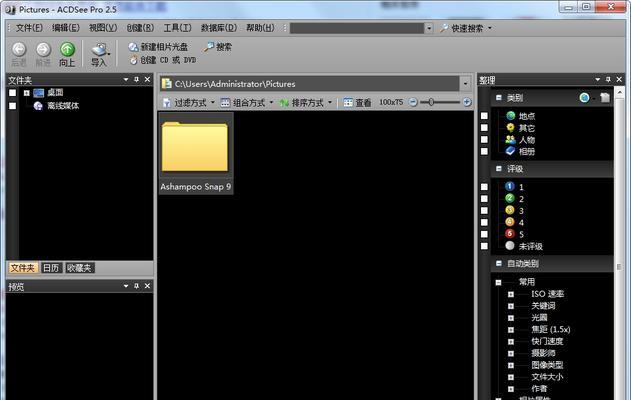The image size is (631, 400).
Task: Open the 工具(T) menu
Action: pos(177,28)
